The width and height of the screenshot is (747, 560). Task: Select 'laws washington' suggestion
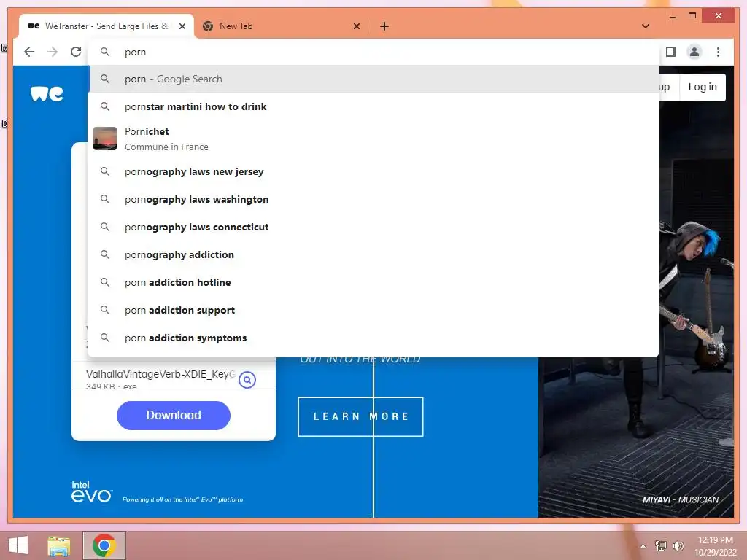[x=374, y=199]
